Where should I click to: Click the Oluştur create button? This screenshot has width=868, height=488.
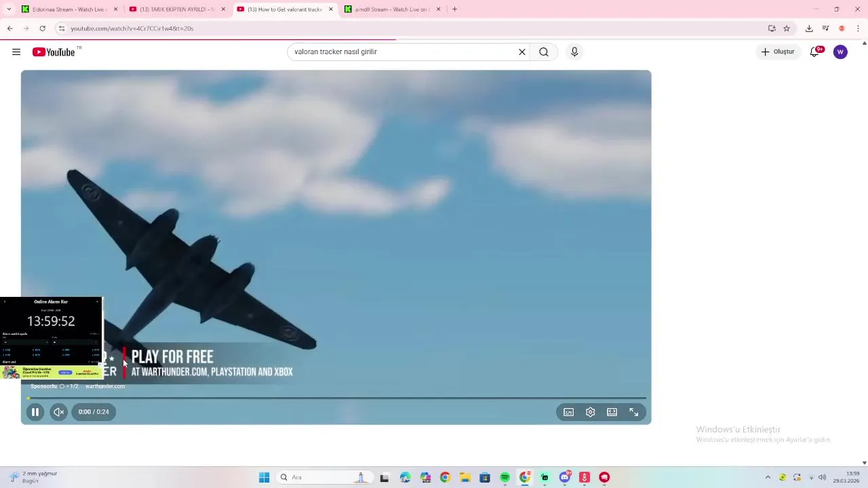point(778,52)
